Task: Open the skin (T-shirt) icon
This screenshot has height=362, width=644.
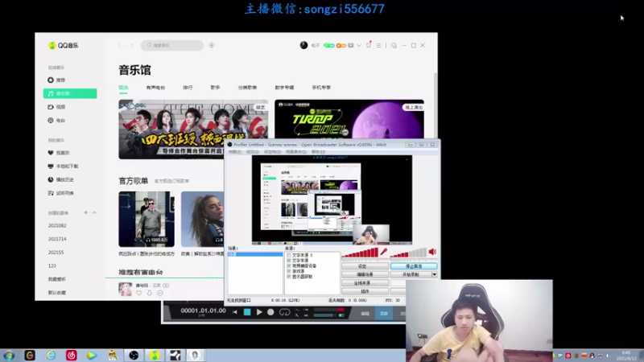Action: click(369, 45)
